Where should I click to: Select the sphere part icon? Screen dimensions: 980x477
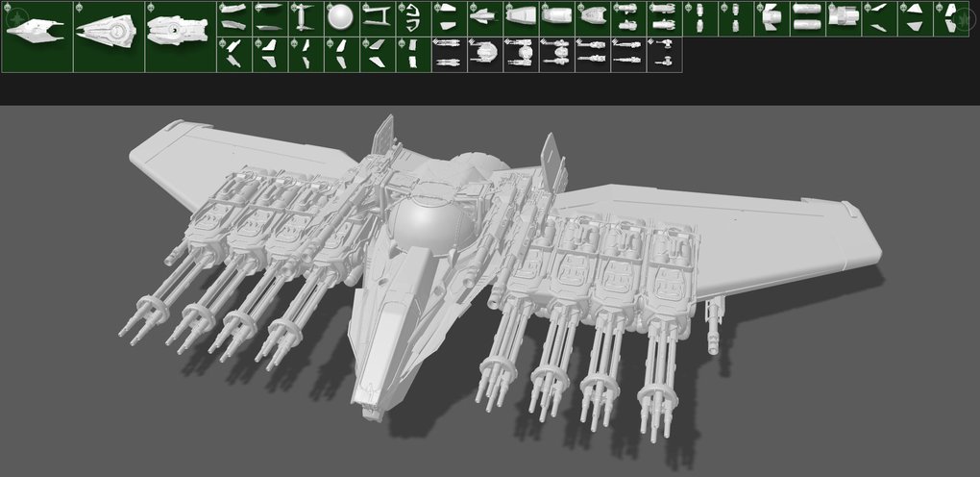coord(341,16)
